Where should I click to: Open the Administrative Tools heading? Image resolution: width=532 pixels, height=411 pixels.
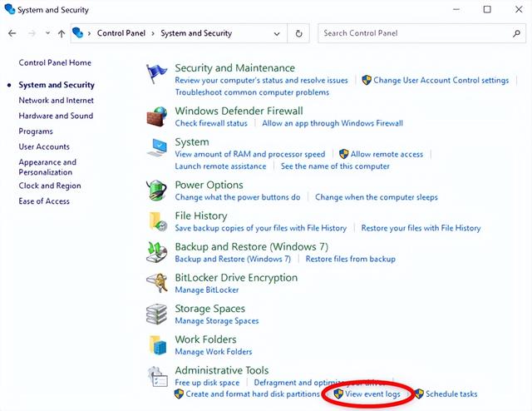click(x=222, y=370)
